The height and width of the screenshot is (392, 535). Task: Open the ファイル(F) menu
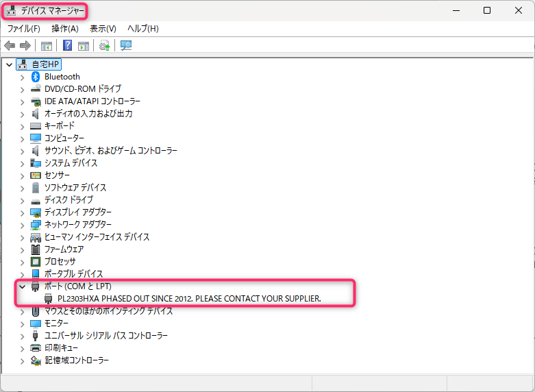pyautogui.click(x=23, y=29)
